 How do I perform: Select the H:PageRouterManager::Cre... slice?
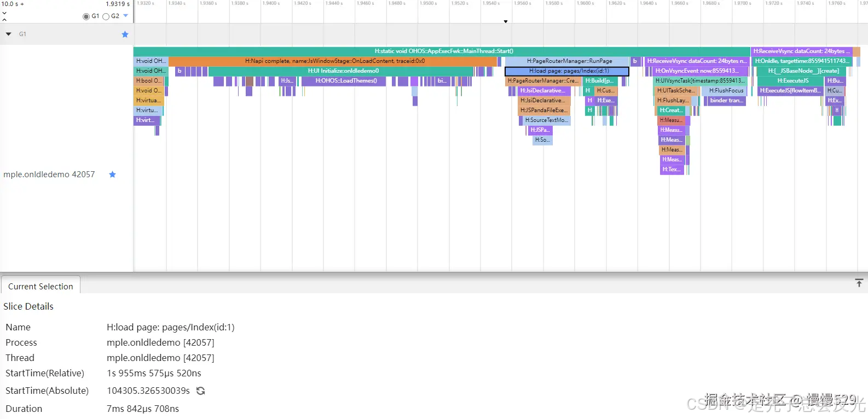coord(543,81)
